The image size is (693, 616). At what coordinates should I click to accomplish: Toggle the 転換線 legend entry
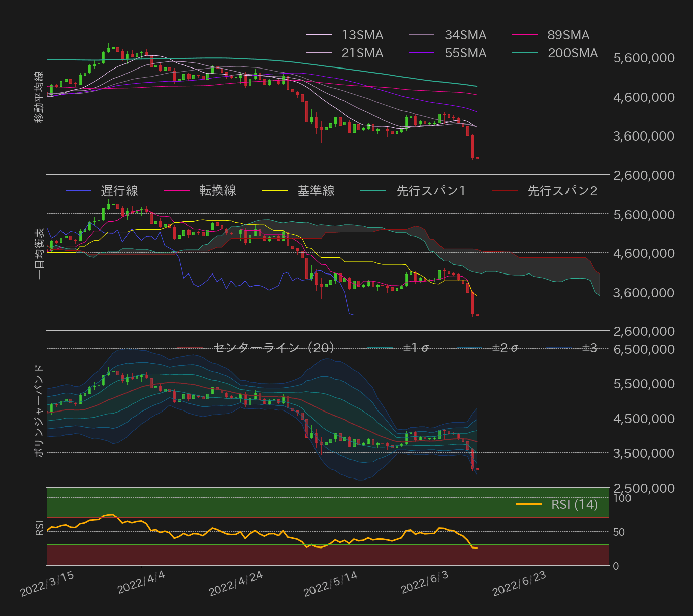217,191
